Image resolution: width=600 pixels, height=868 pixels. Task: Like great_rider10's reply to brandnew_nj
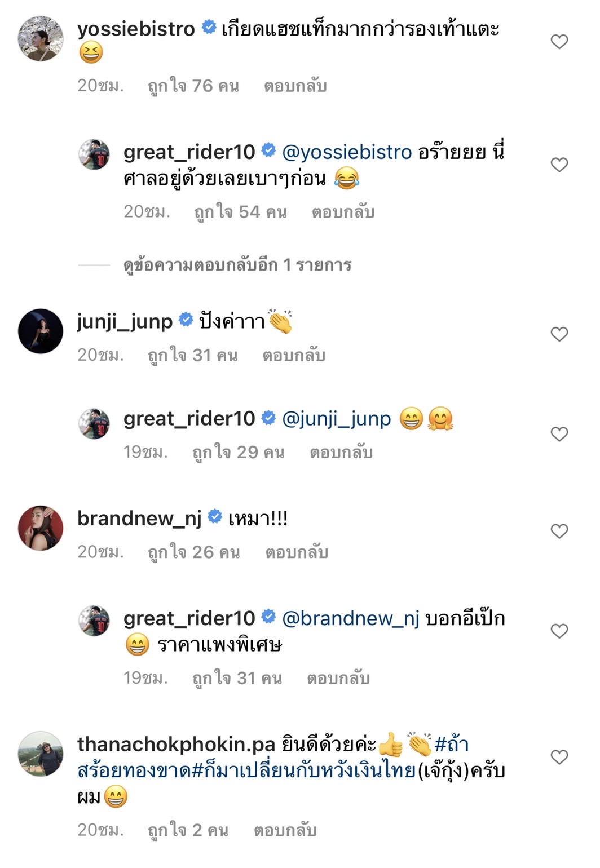pyautogui.click(x=559, y=631)
